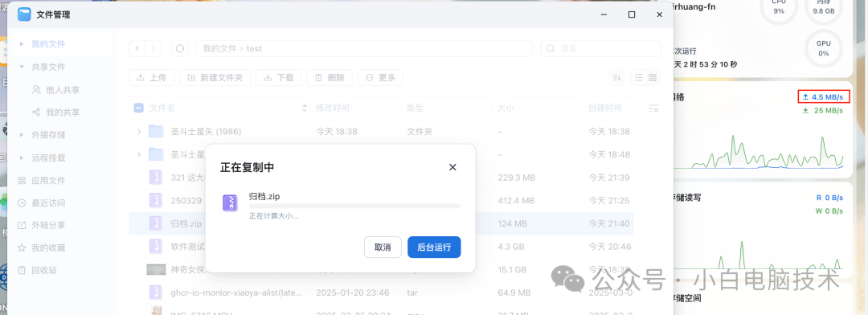This screenshot has height=315, width=868.
Task: Toggle the select-all checkbox in header
Action: [138, 108]
